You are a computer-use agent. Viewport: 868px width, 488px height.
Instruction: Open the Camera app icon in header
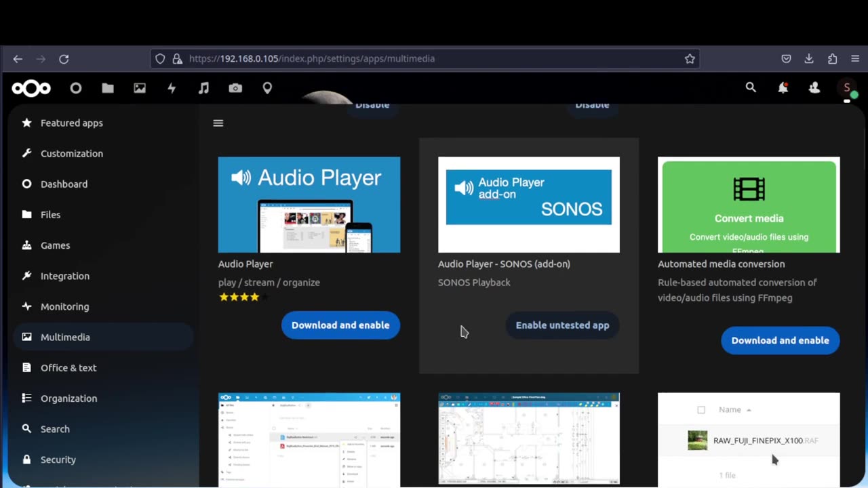235,88
